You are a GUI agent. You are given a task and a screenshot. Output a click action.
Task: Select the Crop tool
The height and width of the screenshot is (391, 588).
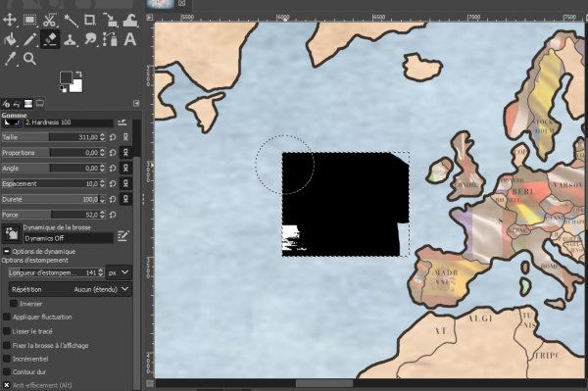click(90, 20)
